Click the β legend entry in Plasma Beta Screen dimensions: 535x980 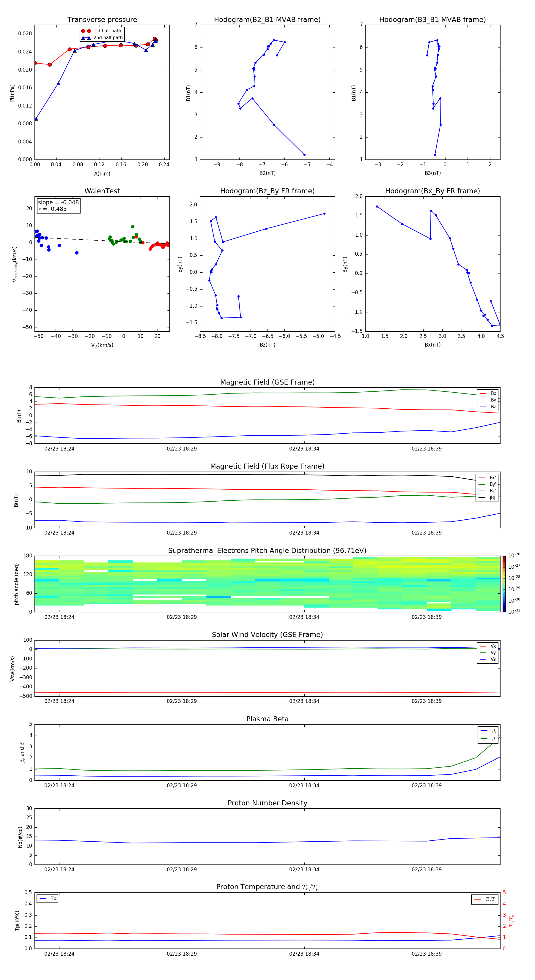click(488, 739)
